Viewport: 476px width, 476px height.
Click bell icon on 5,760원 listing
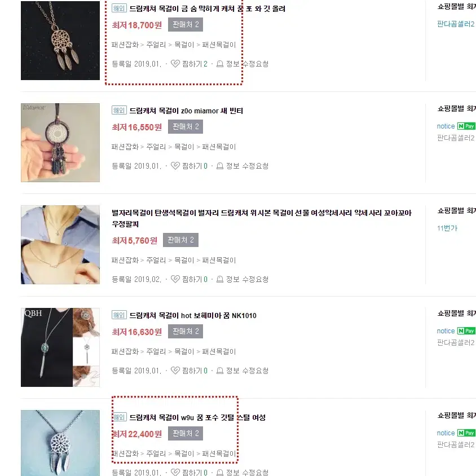(220, 279)
